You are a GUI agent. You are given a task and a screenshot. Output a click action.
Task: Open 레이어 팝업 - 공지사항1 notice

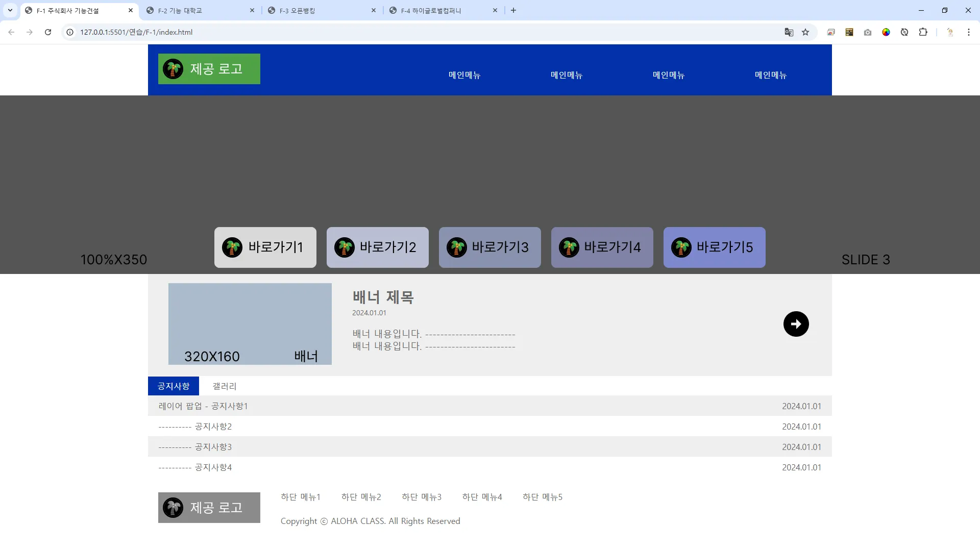pyautogui.click(x=203, y=406)
